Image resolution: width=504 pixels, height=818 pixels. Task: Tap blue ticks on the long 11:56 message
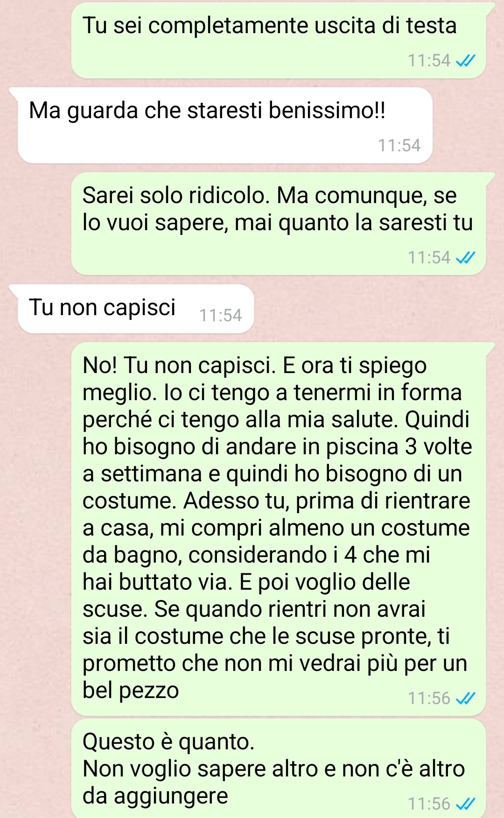(465, 698)
